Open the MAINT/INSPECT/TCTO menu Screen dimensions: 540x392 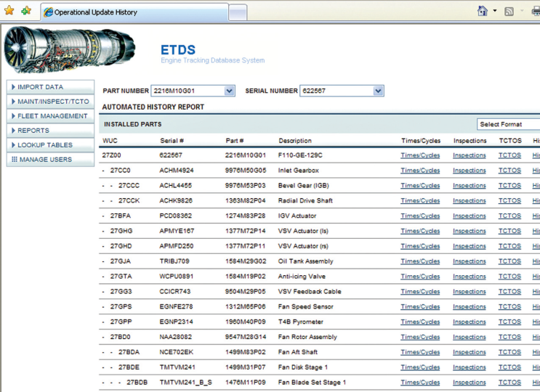click(50, 102)
